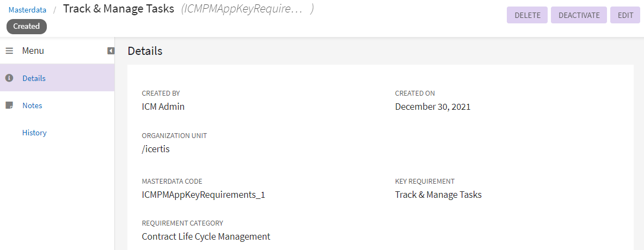Image resolution: width=644 pixels, height=250 pixels.
Task: Select the ICMPMAppKeyRequirements_1 masterdata code value
Action: pyautogui.click(x=203, y=195)
